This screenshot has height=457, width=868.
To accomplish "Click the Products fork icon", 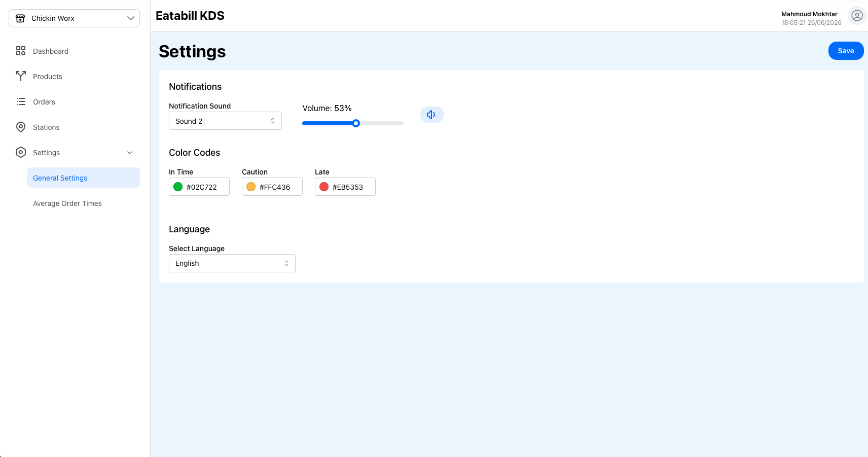I will pos(21,76).
